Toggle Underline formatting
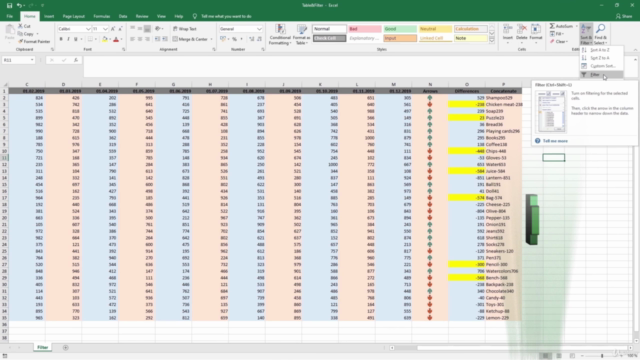Viewport: 640px width, 360px height. click(x=76, y=39)
